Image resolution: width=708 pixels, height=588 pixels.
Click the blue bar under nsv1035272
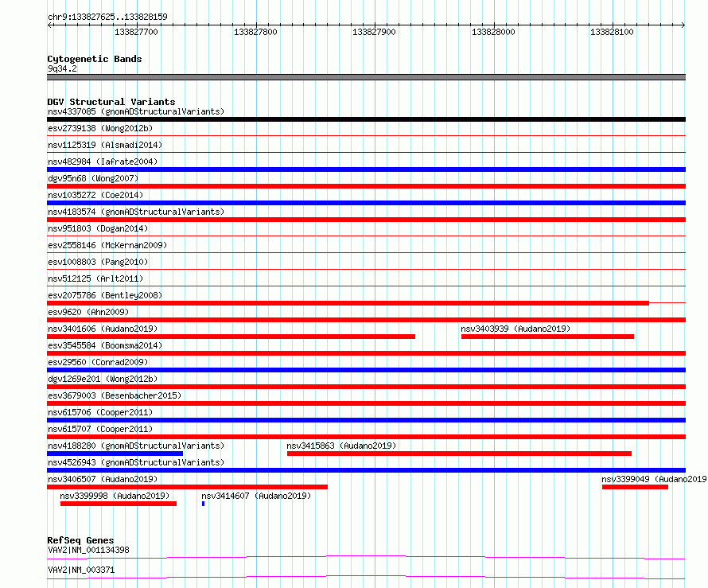[x=366, y=203]
